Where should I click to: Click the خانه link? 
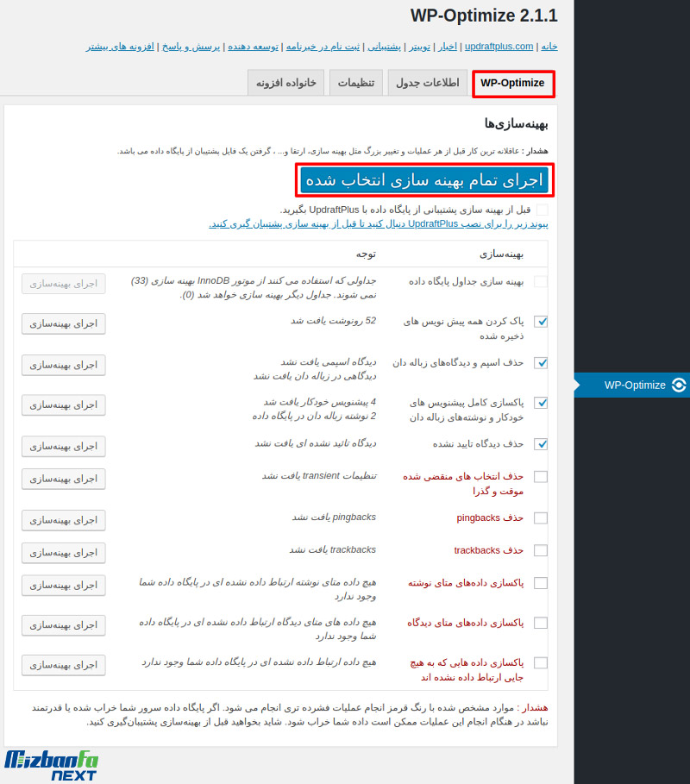(x=549, y=47)
